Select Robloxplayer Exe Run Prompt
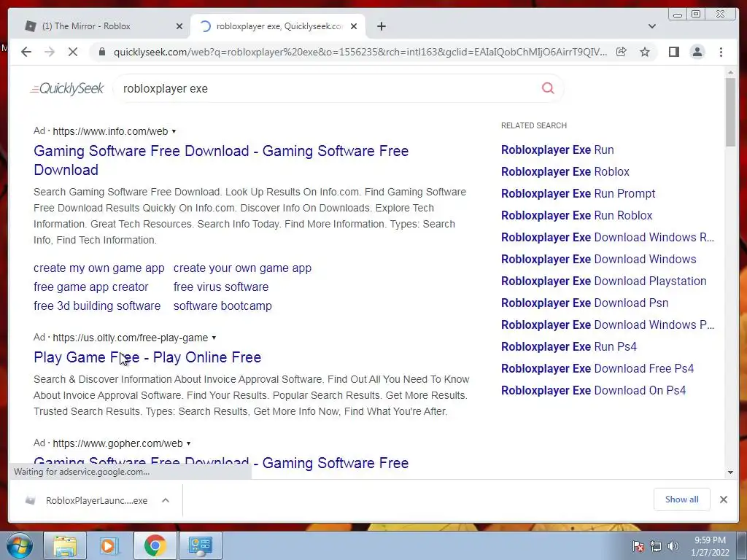747x560 pixels. (x=578, y=194)
